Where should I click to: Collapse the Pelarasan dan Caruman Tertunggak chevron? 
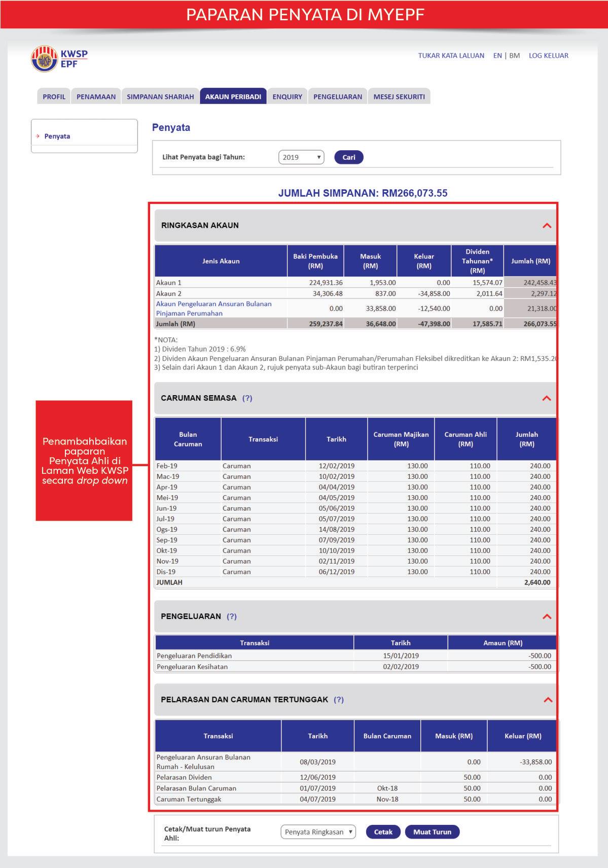point(548,700)
